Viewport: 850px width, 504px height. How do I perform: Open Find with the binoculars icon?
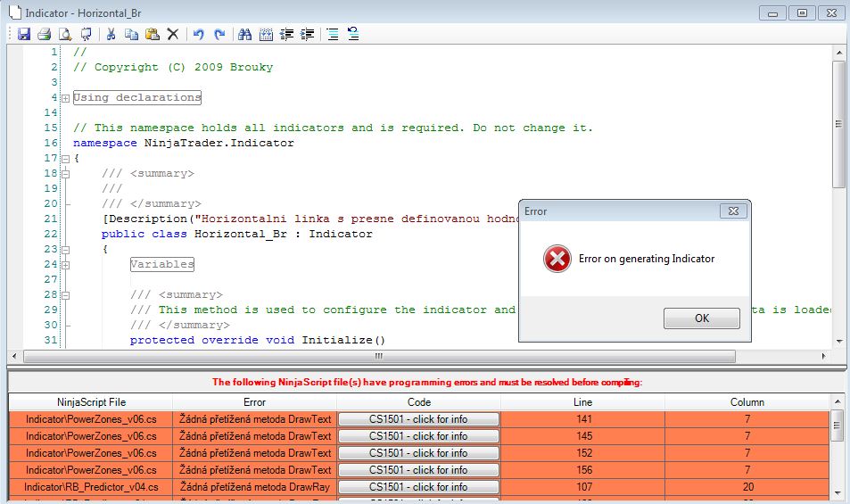tap(244, 34)
